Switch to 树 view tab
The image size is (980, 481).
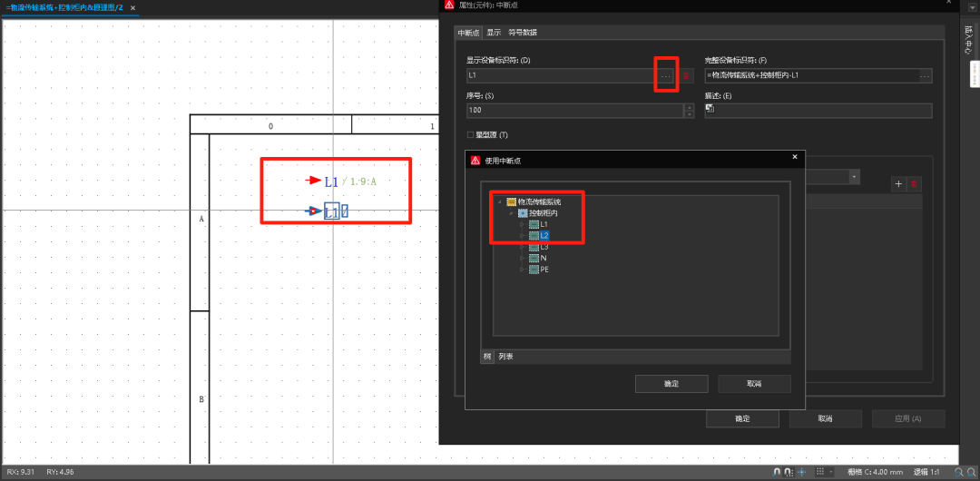[487, 357]
